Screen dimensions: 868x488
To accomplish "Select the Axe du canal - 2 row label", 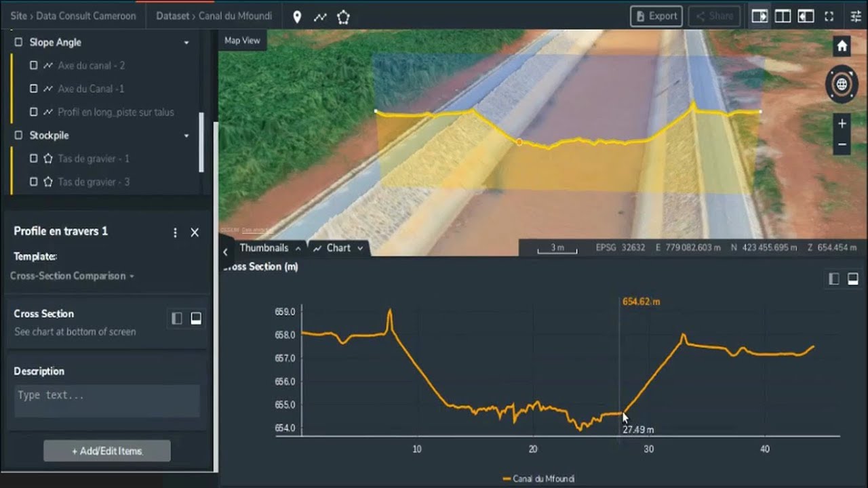I will [92, 66].
